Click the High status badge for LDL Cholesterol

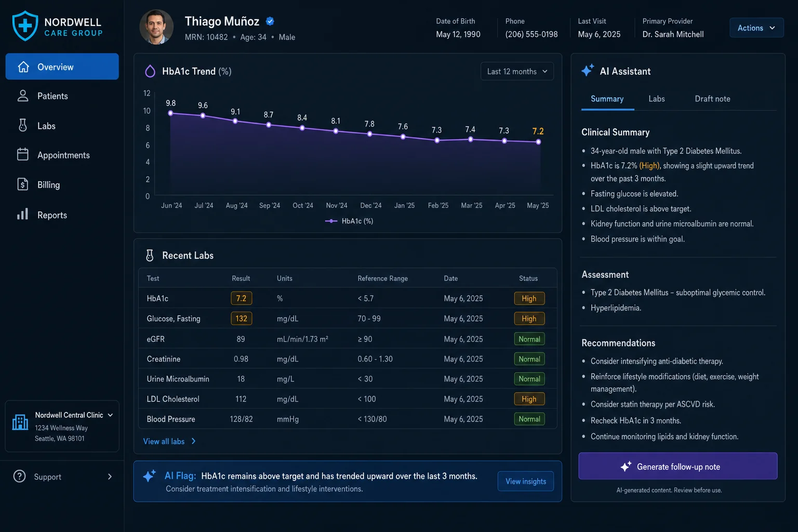(529, 399)
